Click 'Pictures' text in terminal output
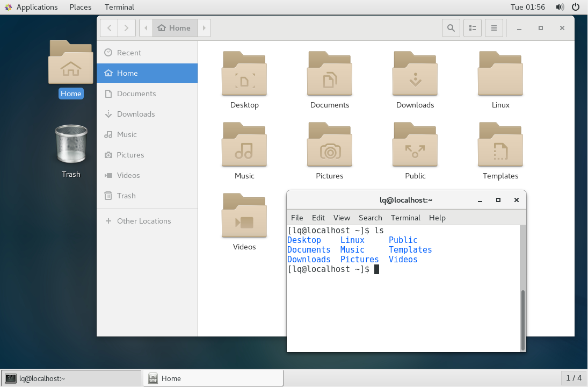588x387 pixels. [360, 260]
